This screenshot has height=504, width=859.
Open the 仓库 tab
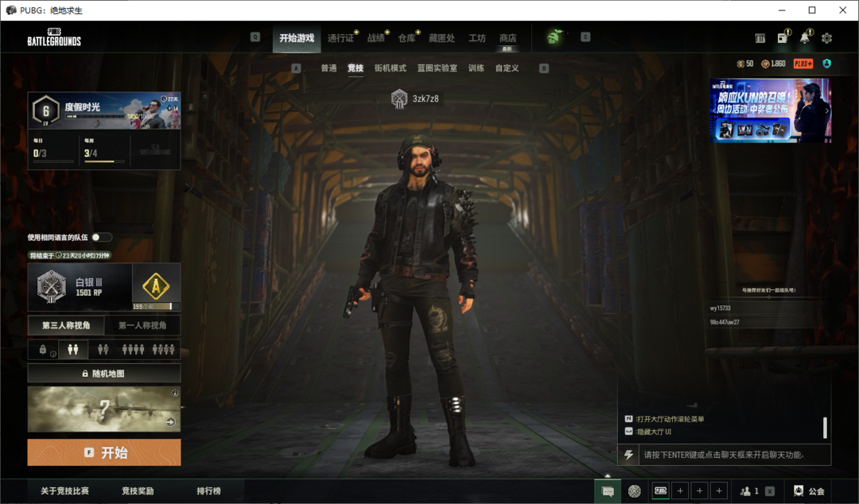406,38
